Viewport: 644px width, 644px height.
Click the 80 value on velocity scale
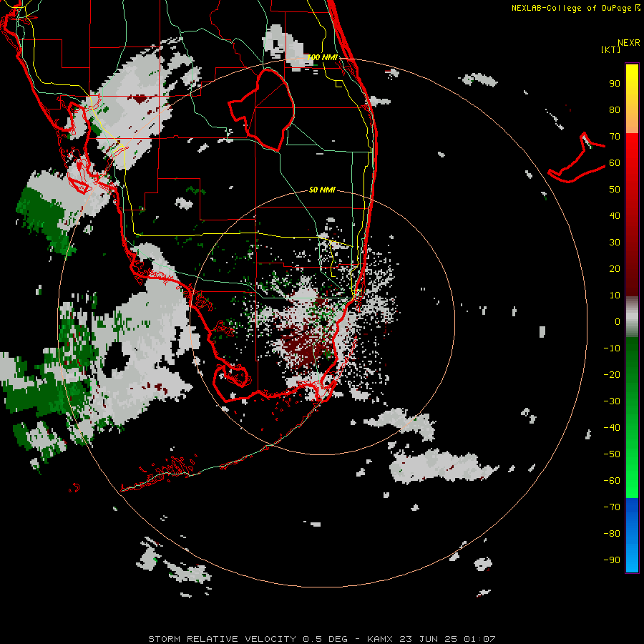pos(615,110)
